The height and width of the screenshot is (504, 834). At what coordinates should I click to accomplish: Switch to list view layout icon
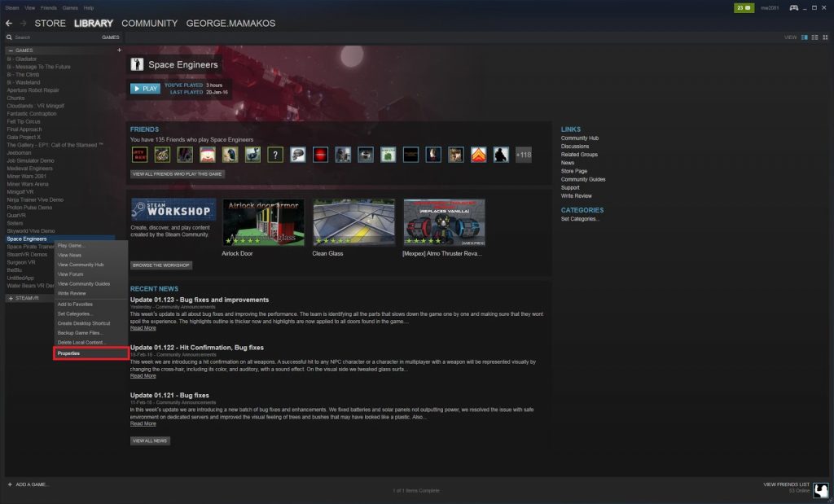[x=814, y=37]
